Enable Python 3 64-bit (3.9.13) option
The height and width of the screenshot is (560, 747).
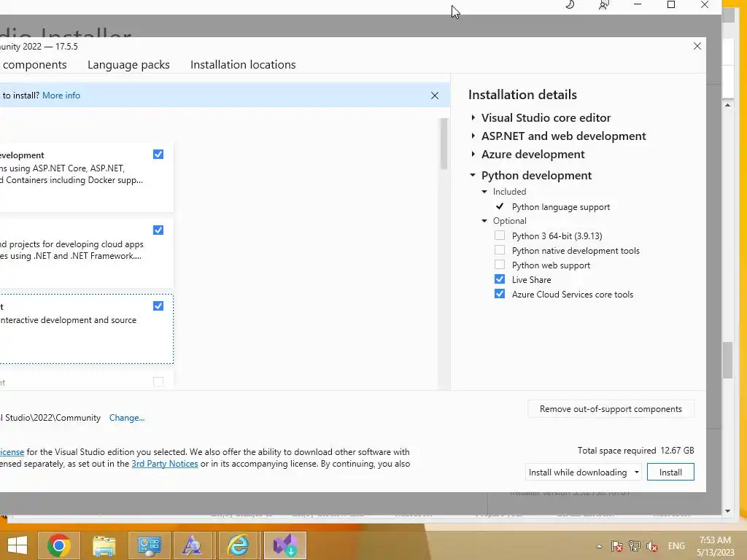pyautogui.click(x=499, y=236)
